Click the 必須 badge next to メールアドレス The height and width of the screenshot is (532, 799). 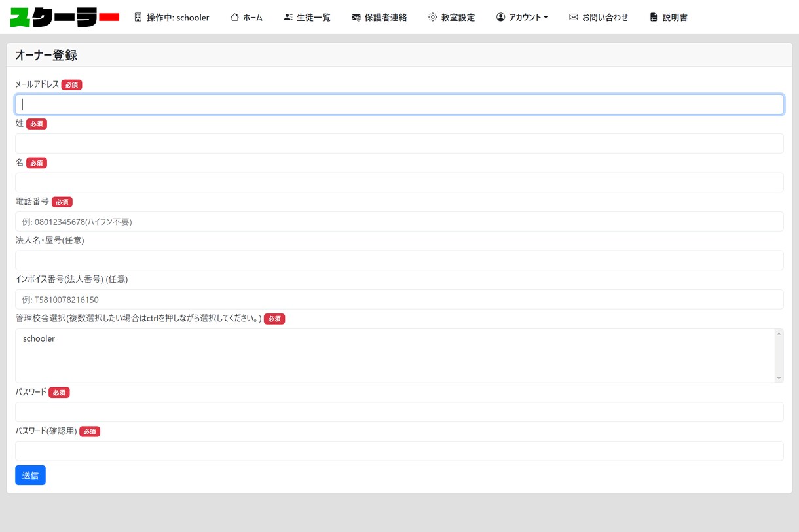(72, 85)
